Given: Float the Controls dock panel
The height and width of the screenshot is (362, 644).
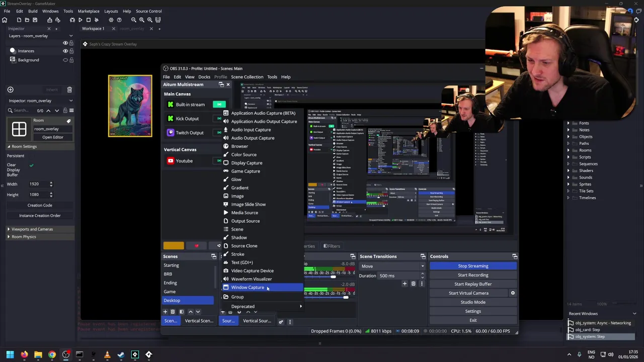Looking at the screenshot, I should click(x=515, y=256).
